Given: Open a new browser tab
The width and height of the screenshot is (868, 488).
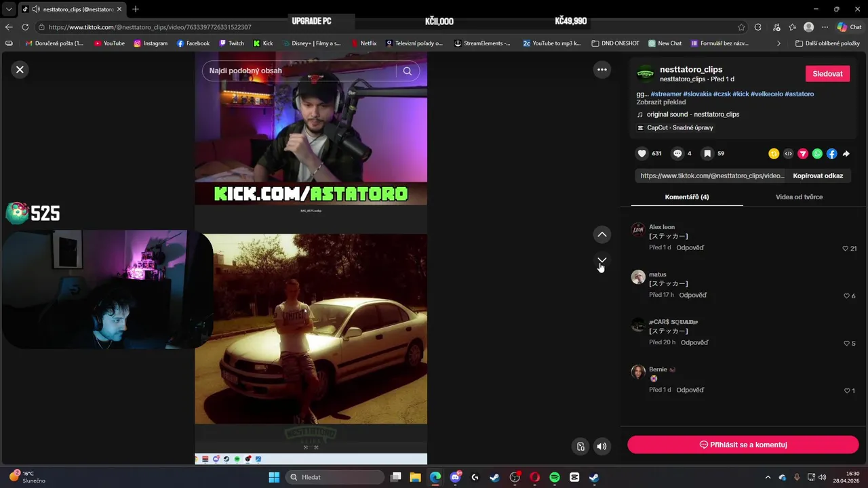Looking at the screenshot, I should pos(136,9).
